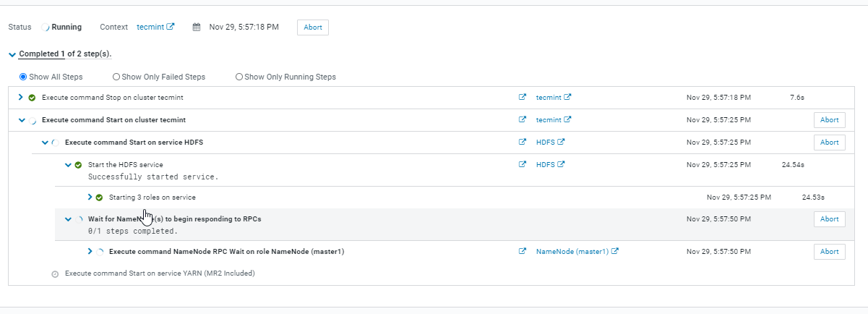Collapse the Completed 1 of 2 steps section
868x314 pixels.
[x=12, y=54]
